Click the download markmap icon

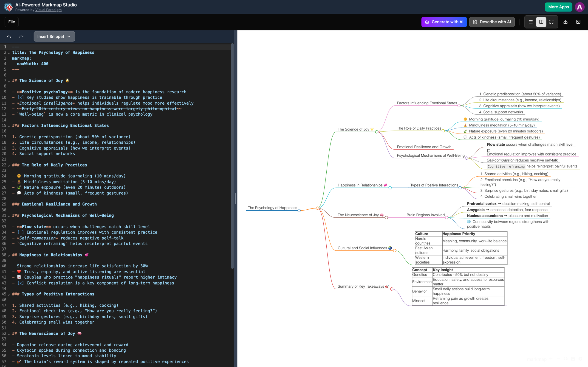click(565, 22)
